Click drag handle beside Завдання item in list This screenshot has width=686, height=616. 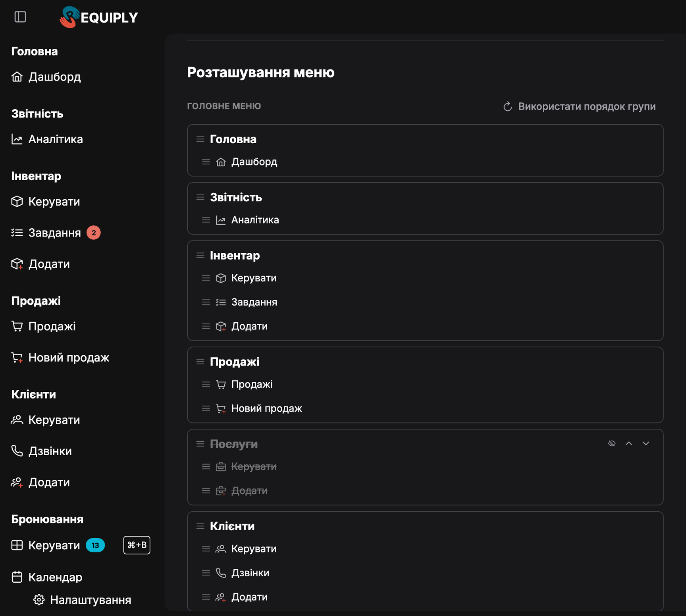[x=206, y=302]
